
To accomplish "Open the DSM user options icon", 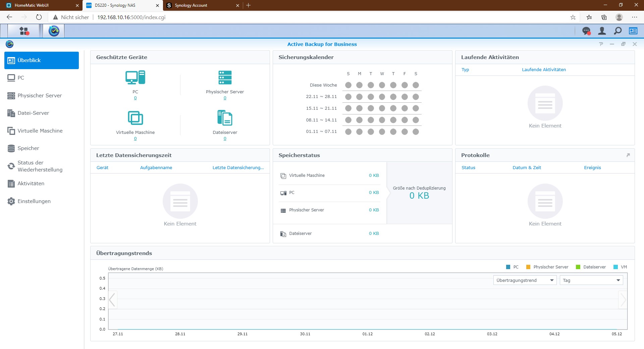I will click(x=602, y=31).
